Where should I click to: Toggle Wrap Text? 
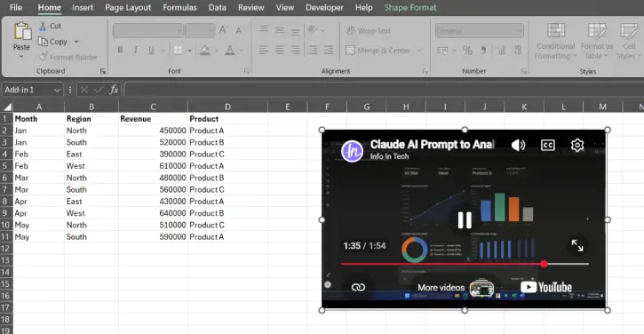[369, 31]
